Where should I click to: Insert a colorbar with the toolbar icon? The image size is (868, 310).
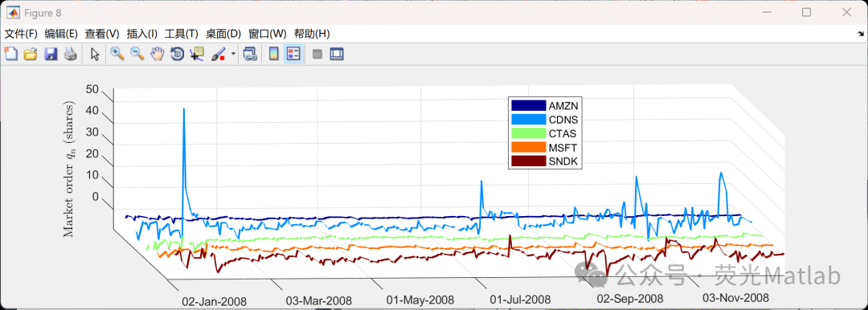(273, 54)
